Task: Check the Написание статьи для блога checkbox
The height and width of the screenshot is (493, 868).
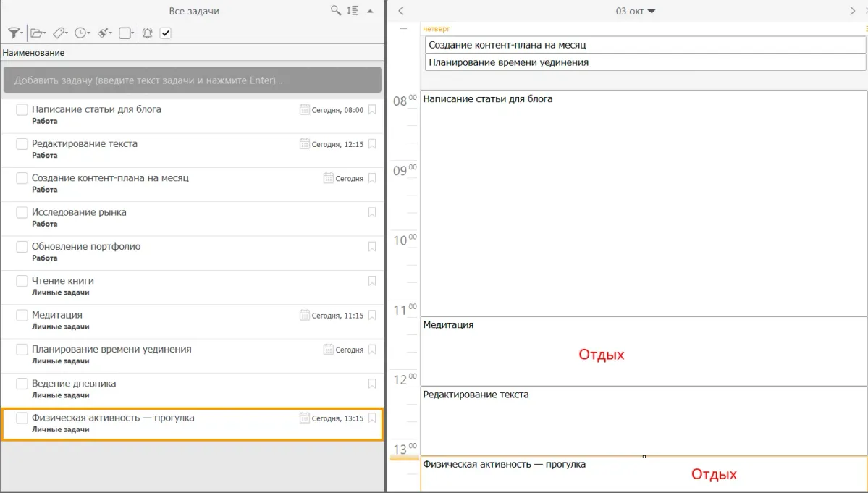Action: coord(22,110)
